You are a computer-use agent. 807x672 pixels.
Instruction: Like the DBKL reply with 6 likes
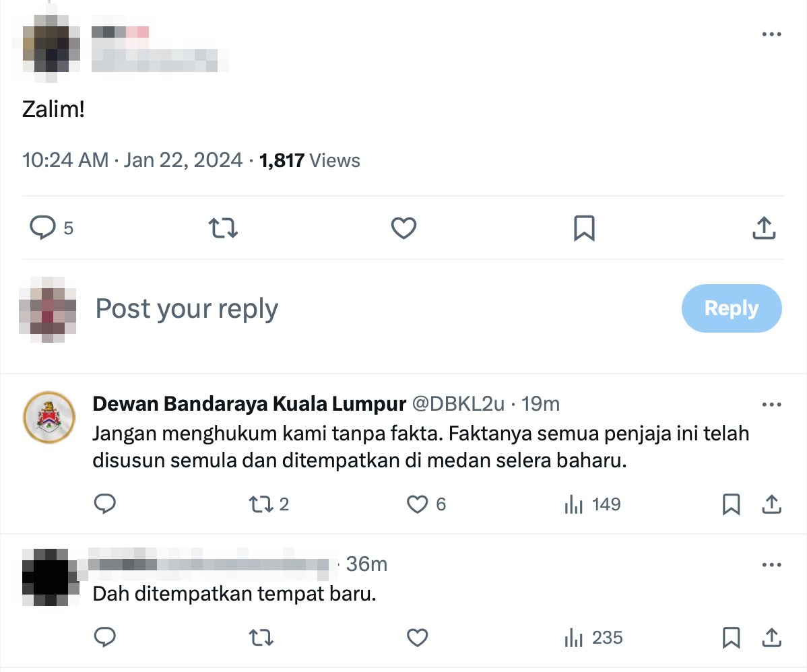[426, 504]
